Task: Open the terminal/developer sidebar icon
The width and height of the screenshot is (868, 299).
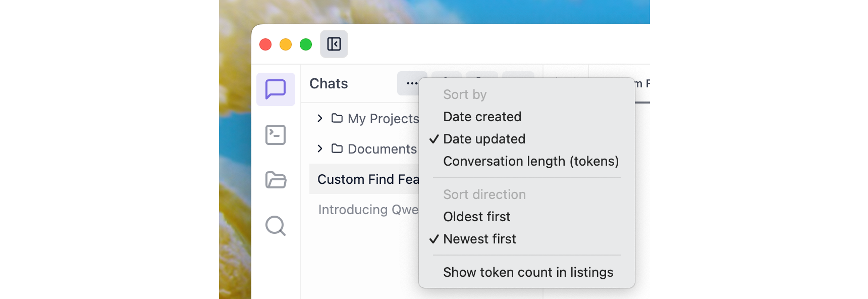Action: click(276, 135)
